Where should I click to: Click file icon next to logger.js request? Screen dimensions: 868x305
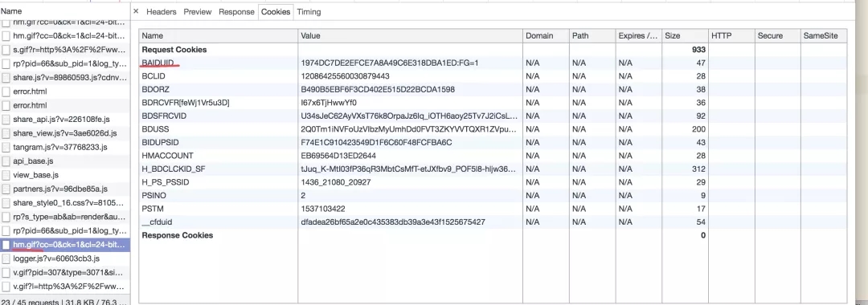(6, 258)
